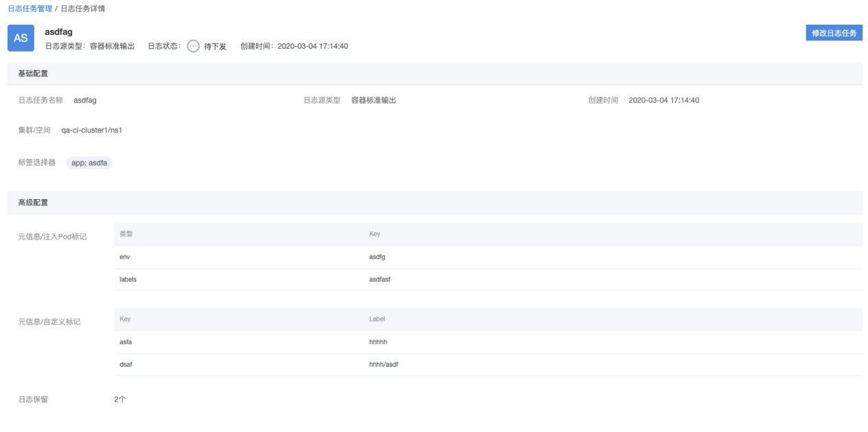Select the app: asdfa label tag
This screenshot has height=432, width=868.
coord(89,163)
